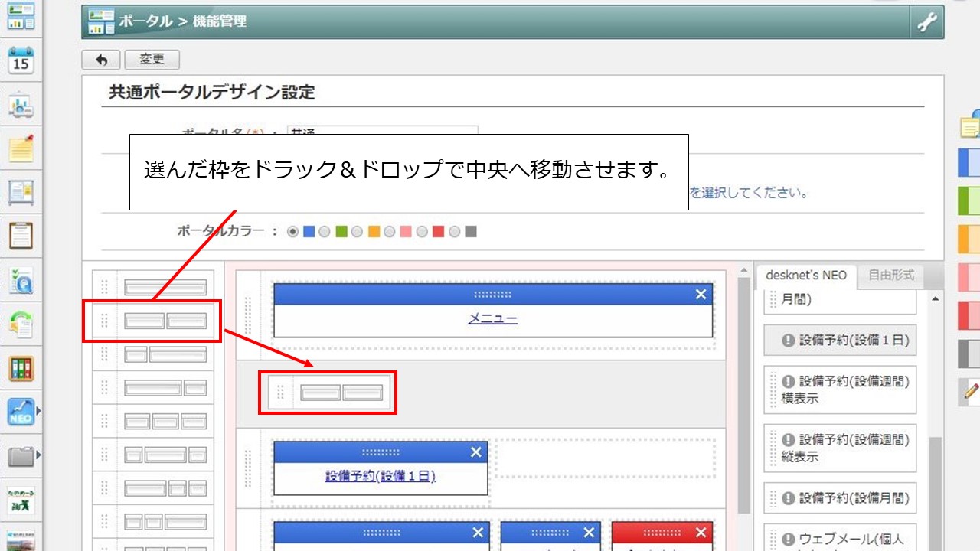980x551 pixels.
Task: Open the blue NEO sidebar icon
Action: click(x=21, y=412)
